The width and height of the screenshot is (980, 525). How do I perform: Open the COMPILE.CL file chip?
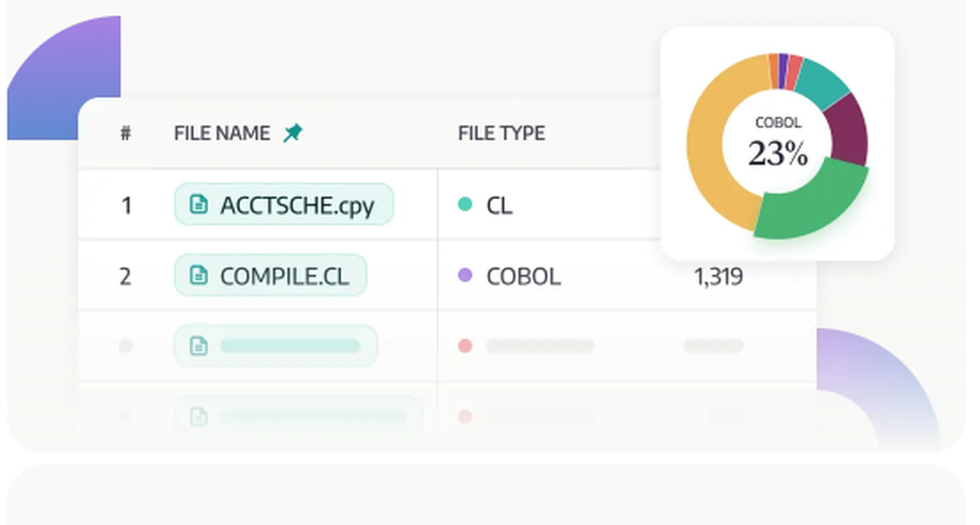270,275
